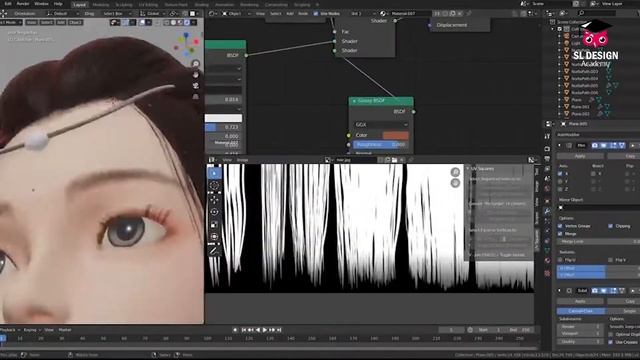
Task: Open the Render properties tab
Action: 547,149
